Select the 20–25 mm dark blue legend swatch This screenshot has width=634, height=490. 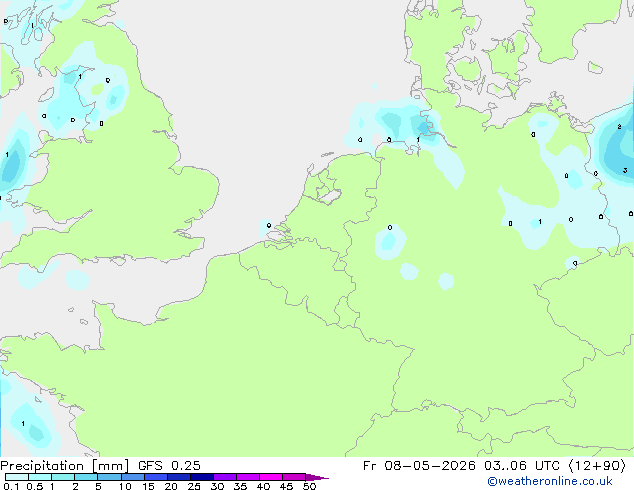[x=179, y=477]
